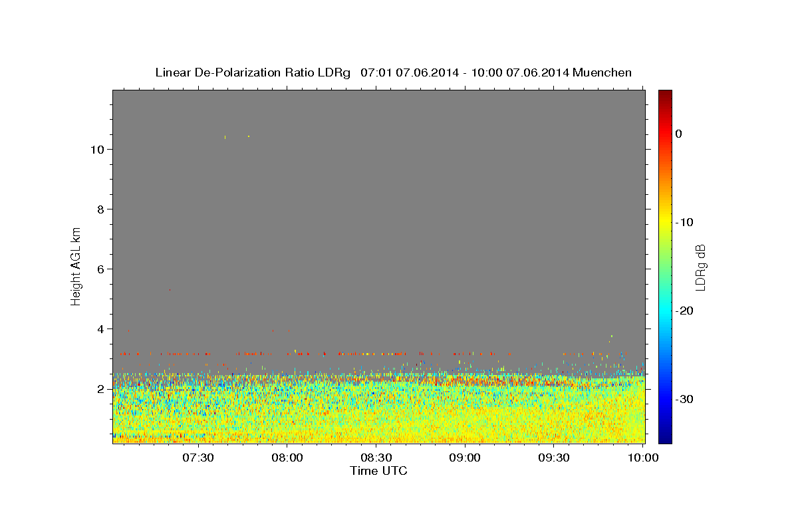
Task: Click the colorbar value 0
Action: (679, 134)
